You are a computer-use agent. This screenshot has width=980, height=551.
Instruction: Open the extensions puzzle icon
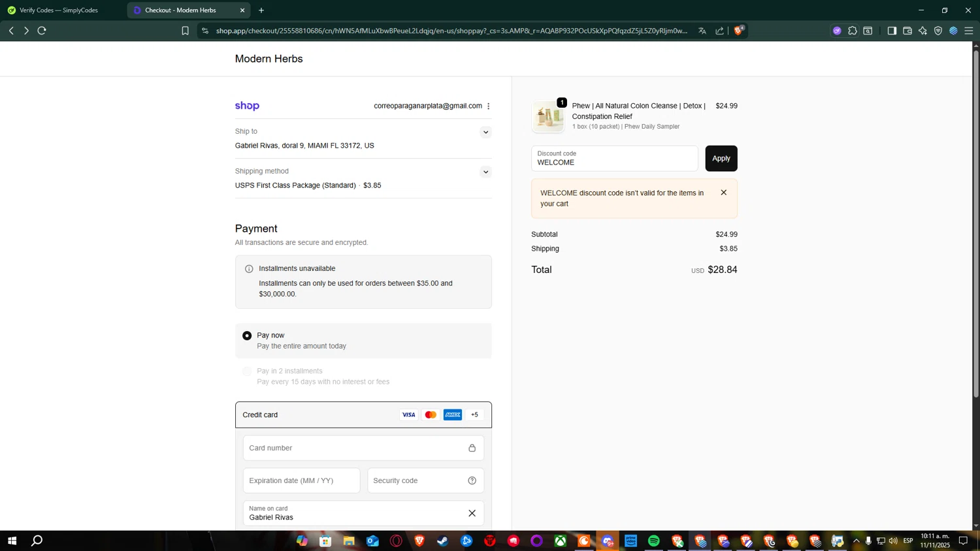point(853,31)
